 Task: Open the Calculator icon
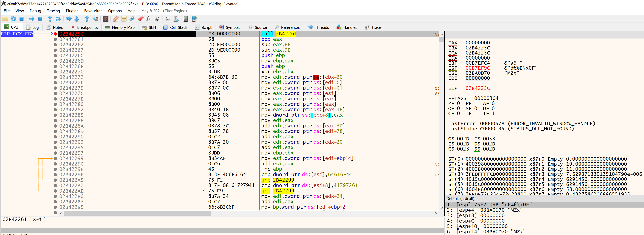pyautogui.click(x=185, y=19)
